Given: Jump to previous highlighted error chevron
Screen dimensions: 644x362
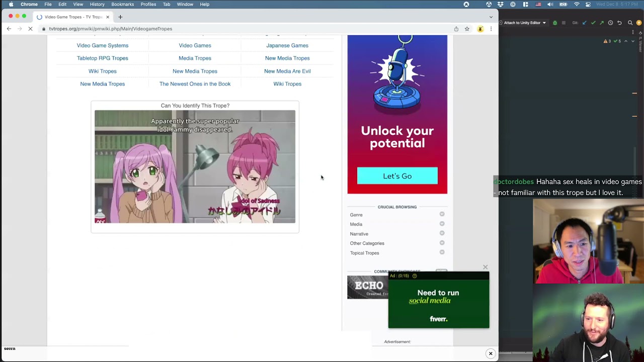Looking at the screenshot, I should tap(626, 41).
